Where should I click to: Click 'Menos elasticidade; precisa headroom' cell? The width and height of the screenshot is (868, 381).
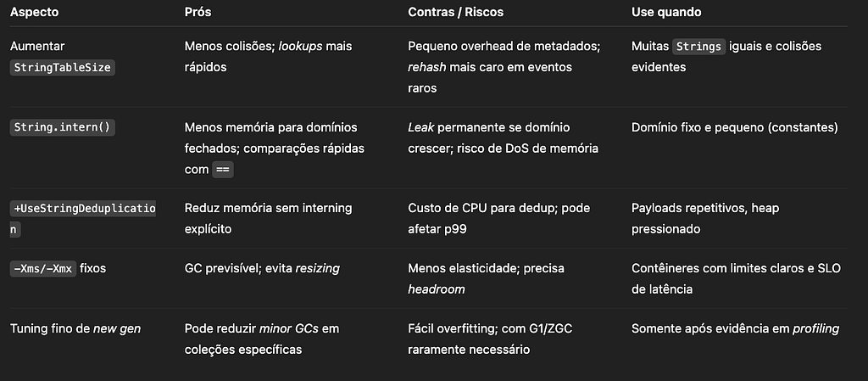pos(486,278)
